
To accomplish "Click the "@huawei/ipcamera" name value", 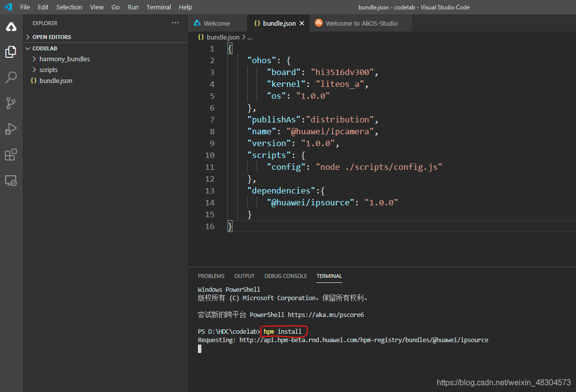I will tap(330, 131).
